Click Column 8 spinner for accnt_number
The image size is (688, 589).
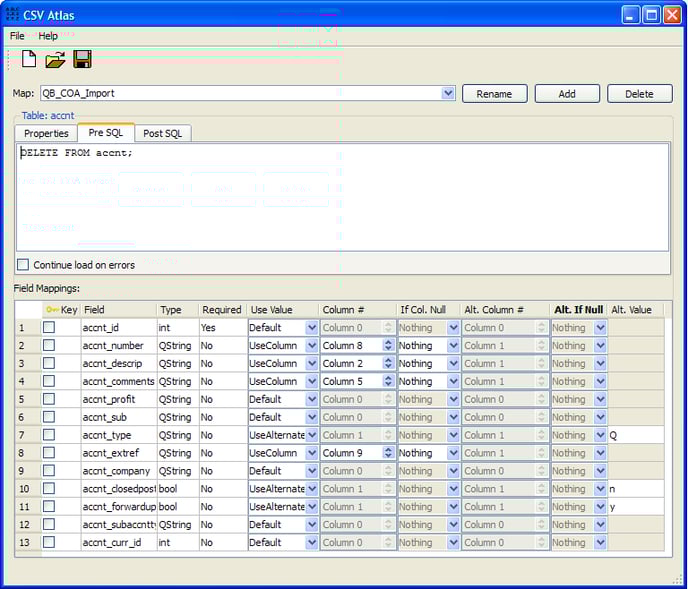pos(388,345)
